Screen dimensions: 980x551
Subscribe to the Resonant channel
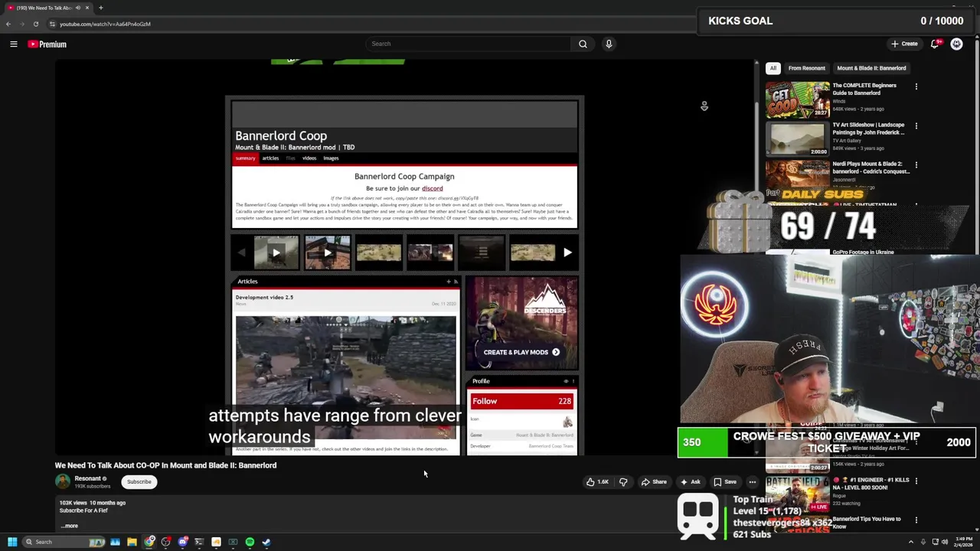click(139, 482)
